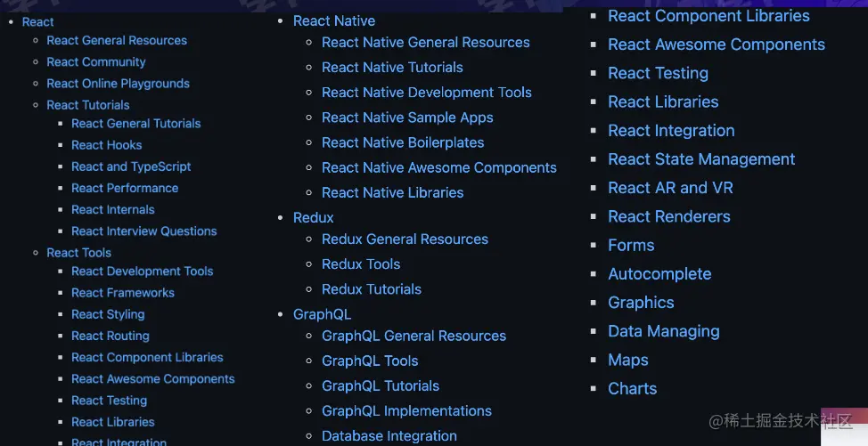The image size is (868, 446).
Task: Click the React General Resources link
Action: 117,40
